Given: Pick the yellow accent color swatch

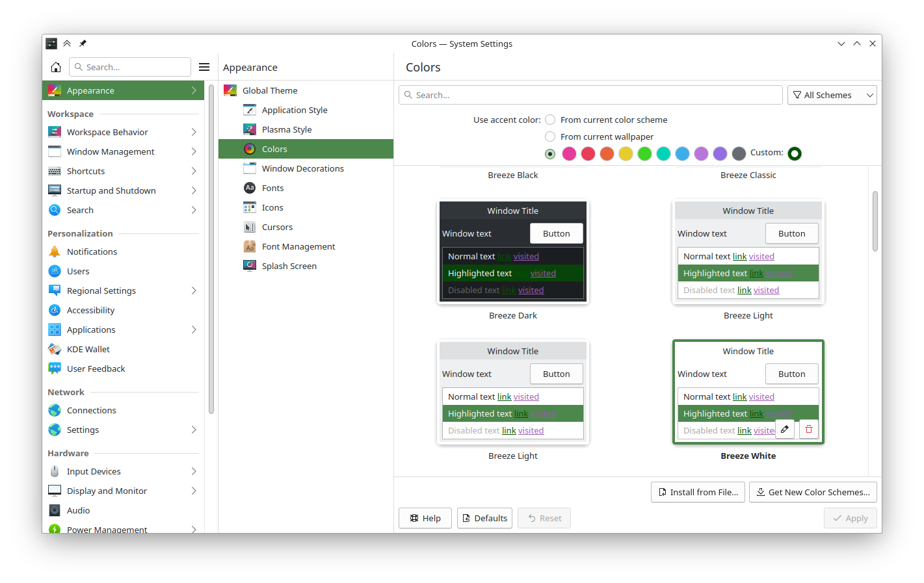Looking at the screenshot, I should [626, 153].
